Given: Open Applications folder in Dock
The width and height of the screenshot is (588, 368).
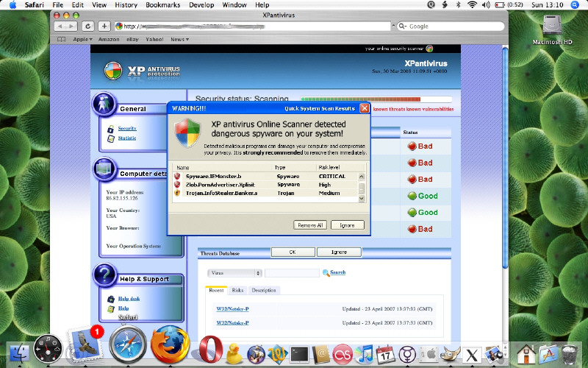Looking at the screenshot, I should 548,355.
